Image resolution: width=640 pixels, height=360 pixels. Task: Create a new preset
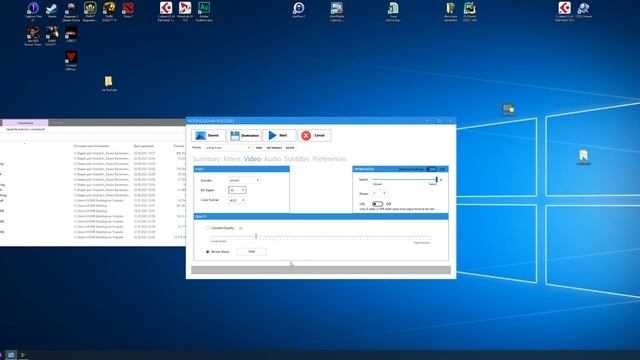(x=259, y=148)
